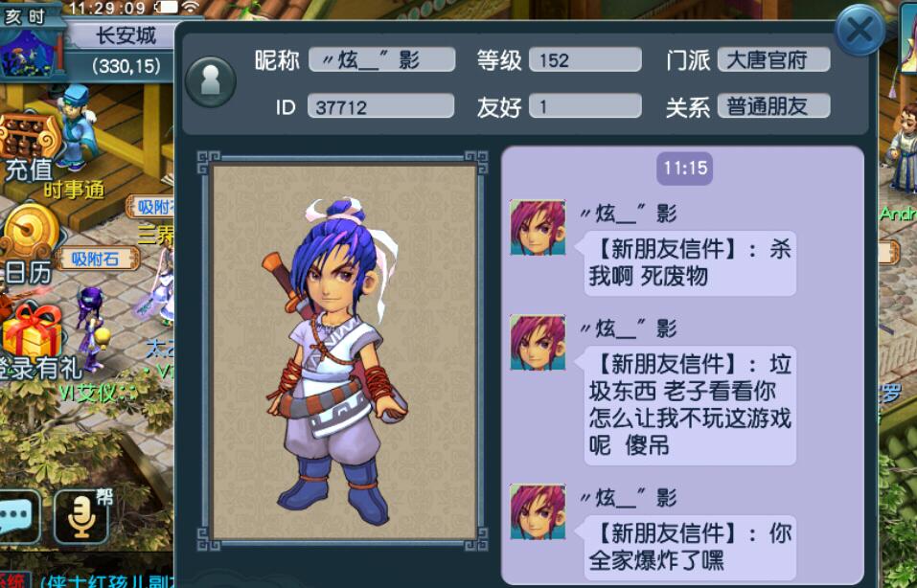Click the gray profile avatar icon
This screenshot has height=588, width=917.
(x=211, y=81)
